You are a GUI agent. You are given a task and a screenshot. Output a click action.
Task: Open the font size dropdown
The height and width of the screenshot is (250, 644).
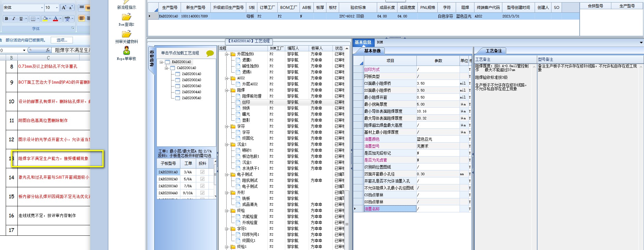57,8
